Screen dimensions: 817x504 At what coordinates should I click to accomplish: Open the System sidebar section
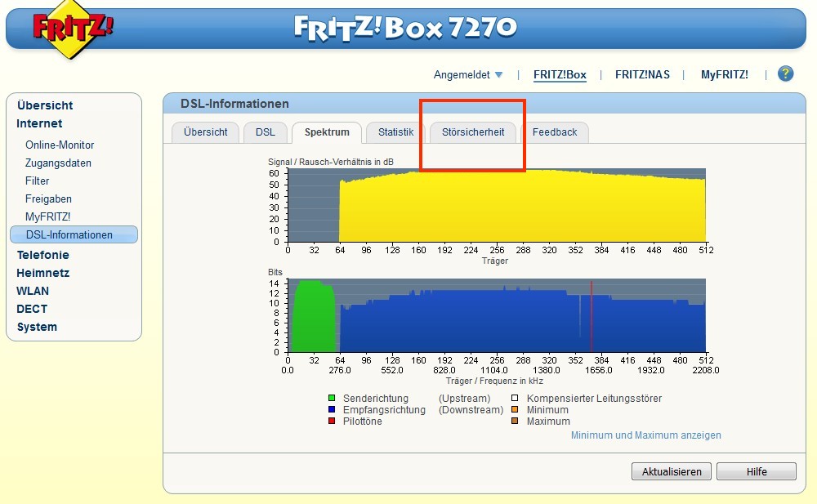tap(37, 327)
